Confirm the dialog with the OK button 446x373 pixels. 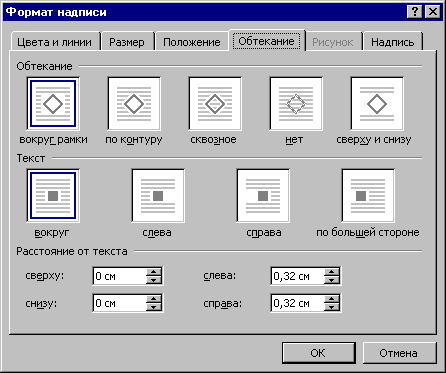pos(319,353)
